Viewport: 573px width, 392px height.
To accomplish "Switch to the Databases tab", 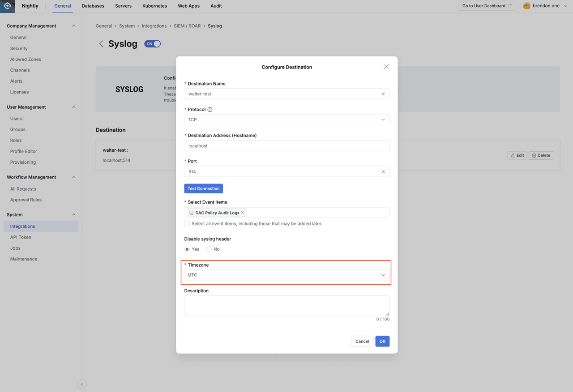I will (93, 6).
